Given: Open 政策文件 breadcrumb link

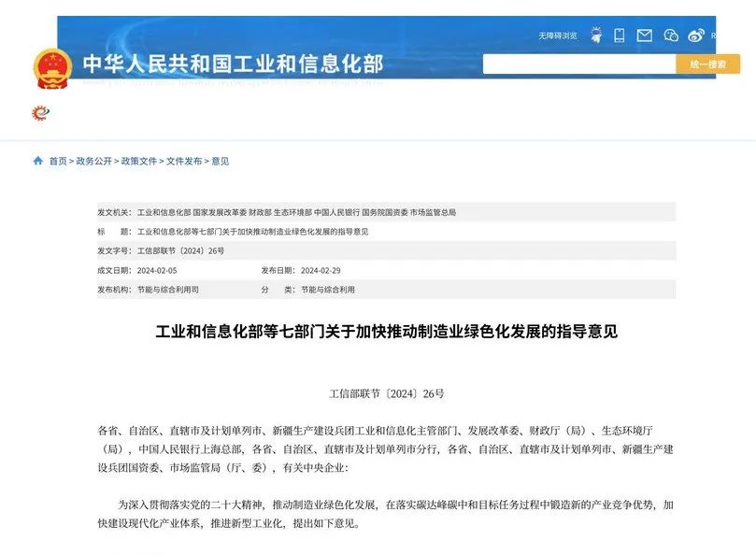Looking at the screenshot, I should point(139,161).
